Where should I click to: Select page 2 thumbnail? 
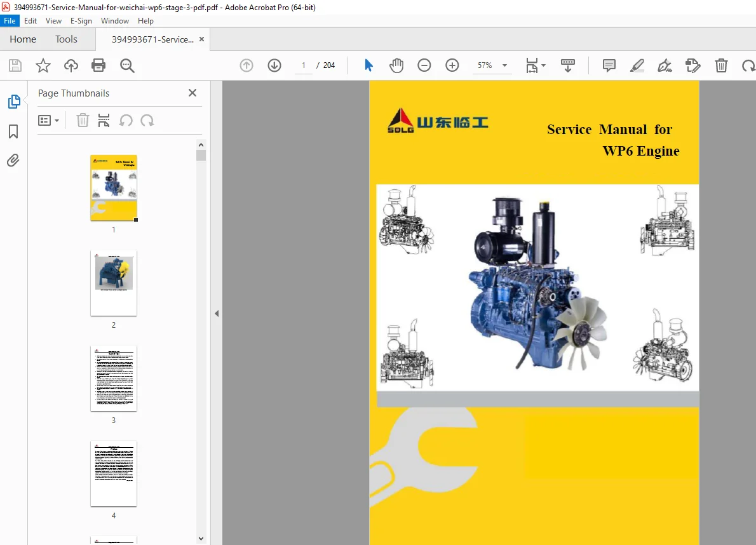tap(114, 283)
